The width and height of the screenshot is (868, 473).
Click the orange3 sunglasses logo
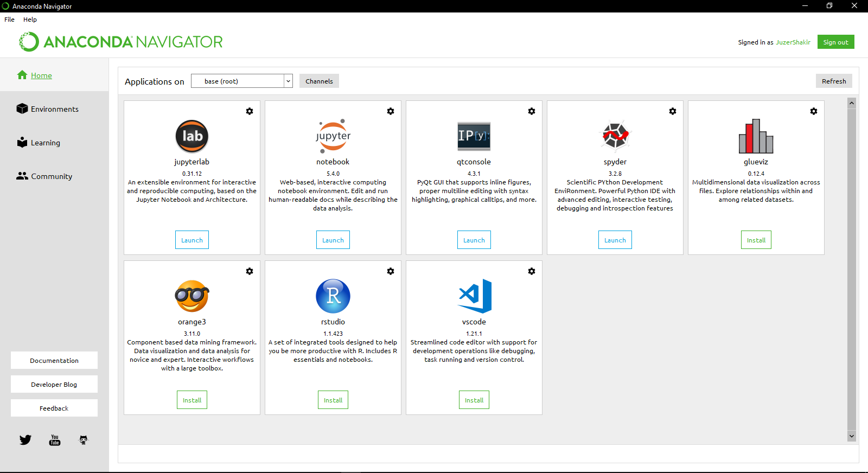click(192, 296)
